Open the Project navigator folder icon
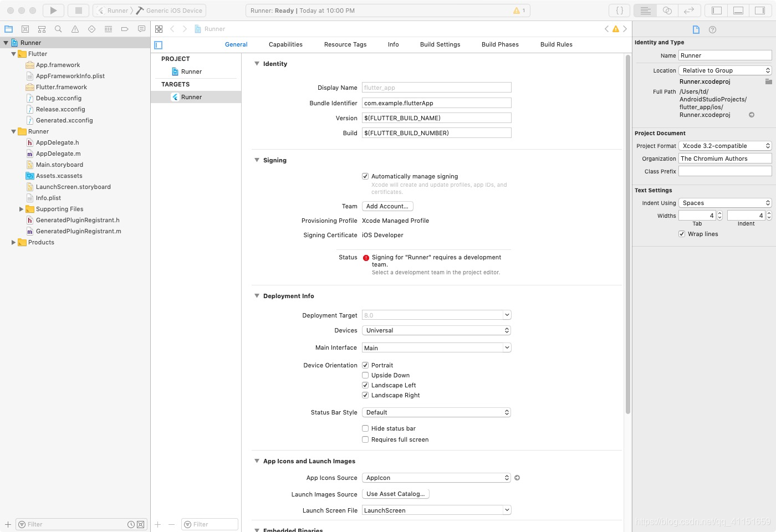776x532 pixels. (x=8, y=29)
